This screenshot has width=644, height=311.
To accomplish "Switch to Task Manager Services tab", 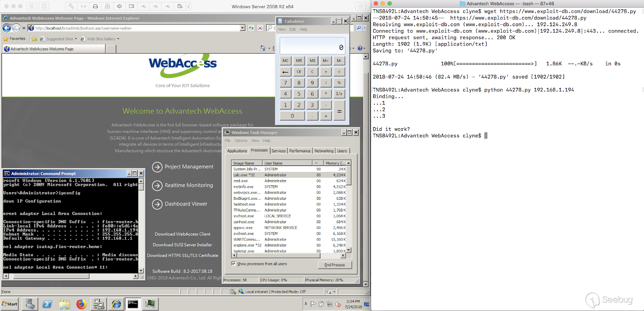I will [x=279, y=151].
